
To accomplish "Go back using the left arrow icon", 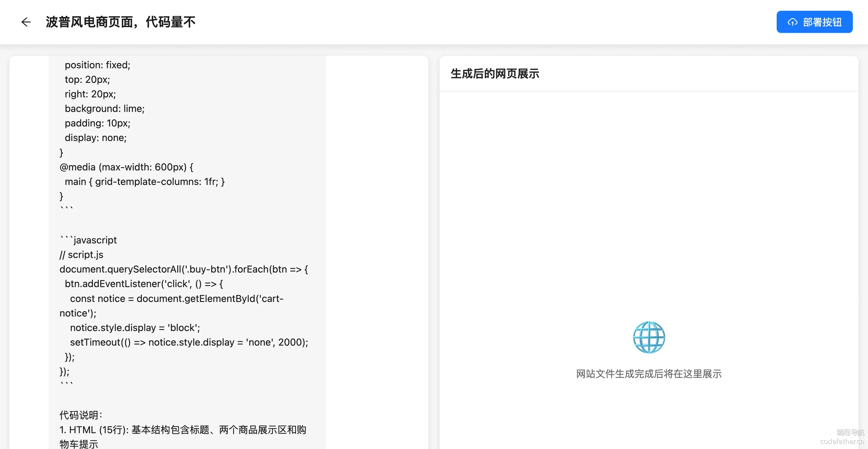I will [26, 22].
